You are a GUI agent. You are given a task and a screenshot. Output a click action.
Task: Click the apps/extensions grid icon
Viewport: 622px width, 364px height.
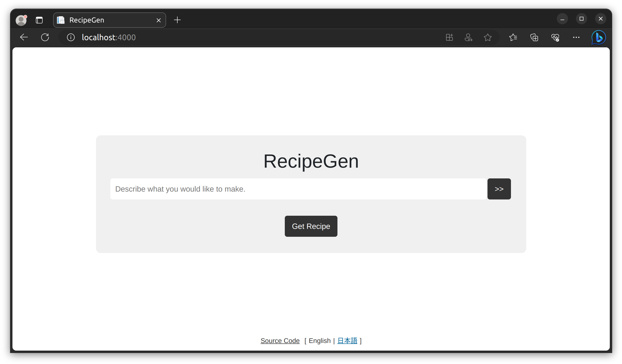tap(449, 38)
